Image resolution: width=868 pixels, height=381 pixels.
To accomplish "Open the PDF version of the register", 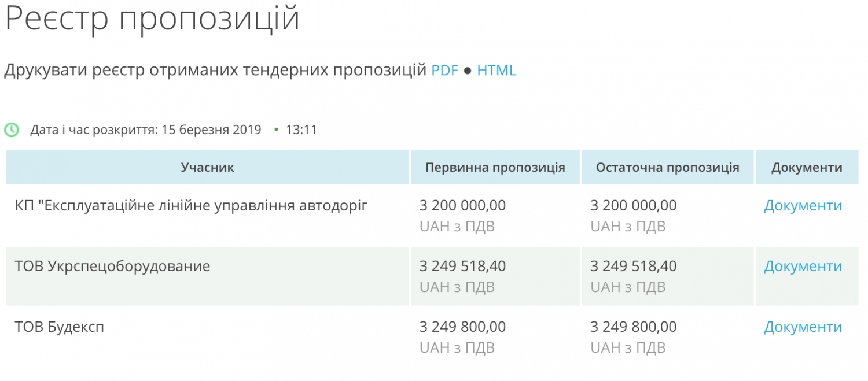I will tap(444, 71).
